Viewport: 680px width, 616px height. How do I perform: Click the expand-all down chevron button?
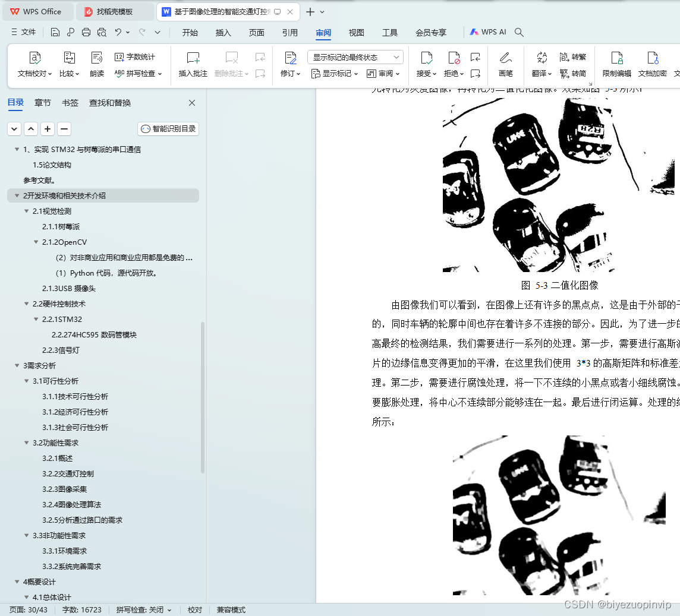tap(14, 129)
